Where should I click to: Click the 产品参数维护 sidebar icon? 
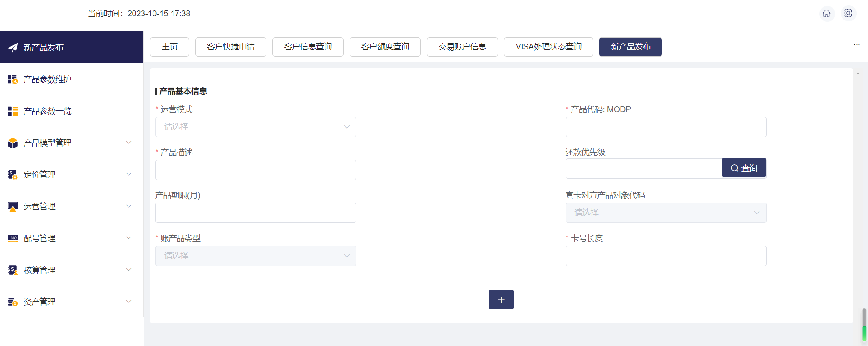click(x=13, y=79)
